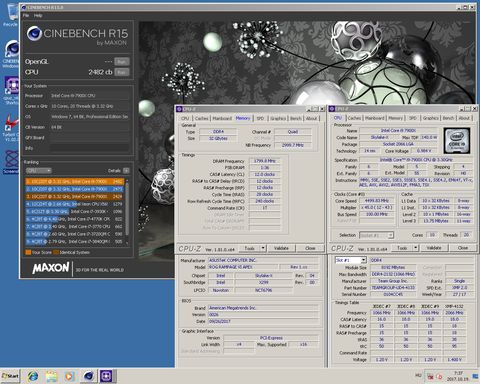
Task: Click the Info input field in Cinebench
Action: point(89,148)
